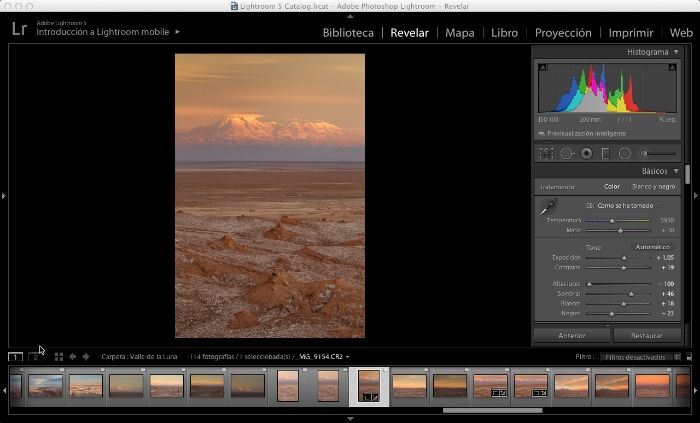Screen dimensions: 700x423
Task: Click the Temperatura value field
Action: click(x=667, y=220)
